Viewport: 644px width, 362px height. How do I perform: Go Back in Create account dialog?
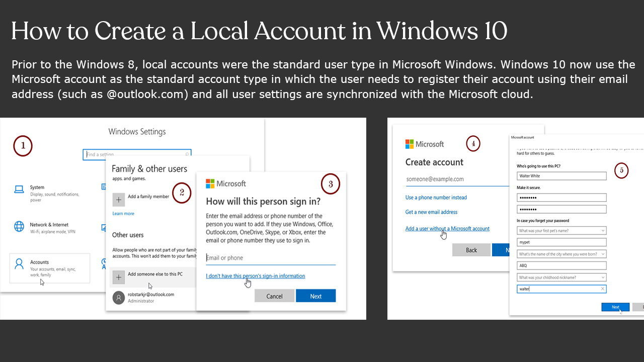(x=471, y=250)
